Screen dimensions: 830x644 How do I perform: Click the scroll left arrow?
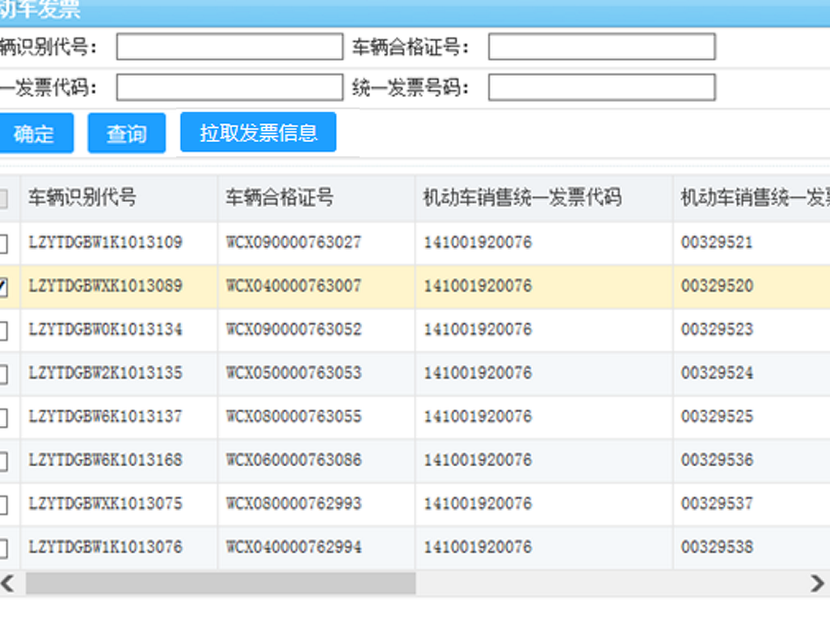7,583
